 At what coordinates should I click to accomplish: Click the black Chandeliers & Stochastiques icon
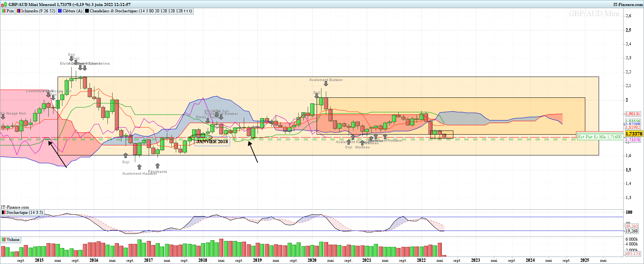coord(87,11)
